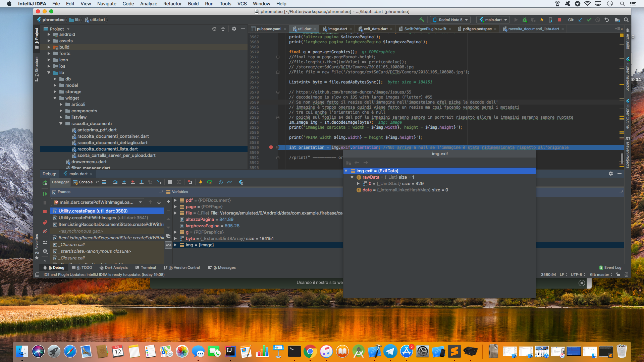Click the Resume Program icon
The height and width of the screenshot is (362, 644).
point(45,194)
